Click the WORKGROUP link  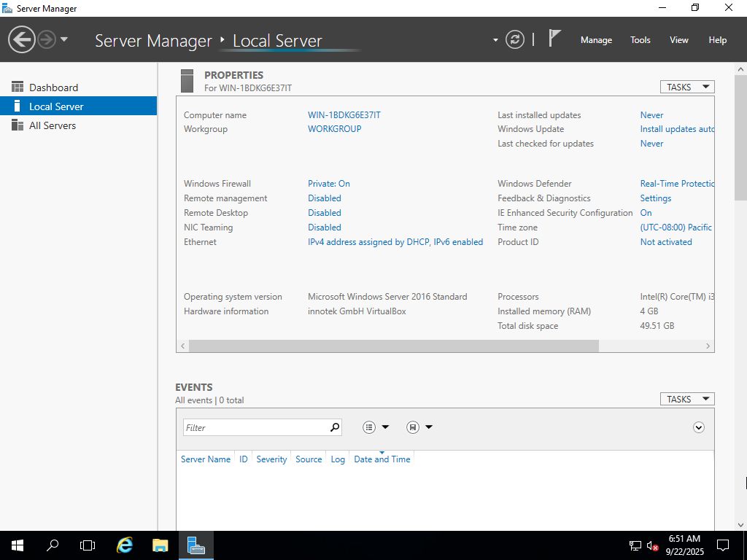[334, 129]
